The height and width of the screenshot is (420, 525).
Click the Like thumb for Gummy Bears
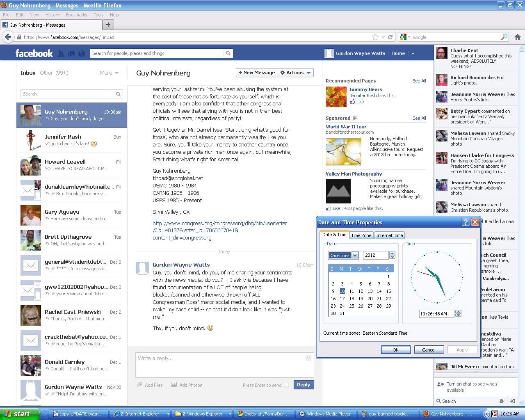(353, 102)
